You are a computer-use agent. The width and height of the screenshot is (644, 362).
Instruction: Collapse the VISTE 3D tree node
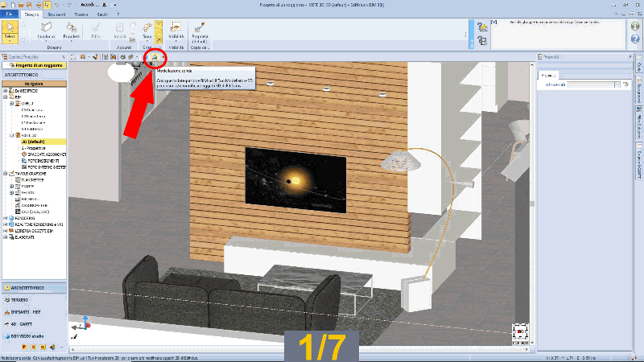click(x=12, y=135)
